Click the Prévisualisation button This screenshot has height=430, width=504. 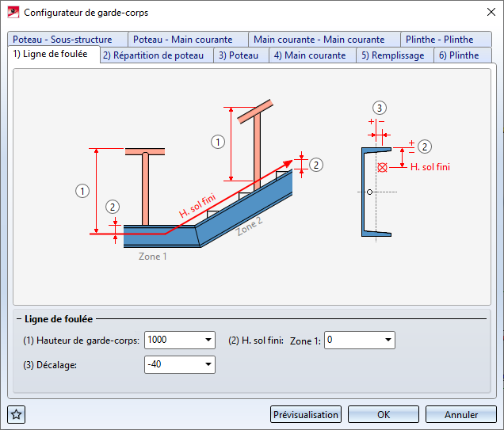(x=306, y=415)
